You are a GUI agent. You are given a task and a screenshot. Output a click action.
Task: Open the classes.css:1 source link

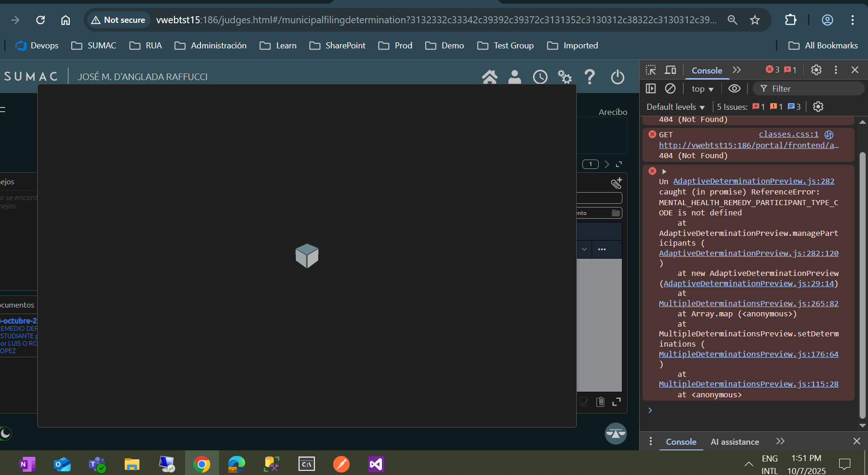tap(788, 134)
